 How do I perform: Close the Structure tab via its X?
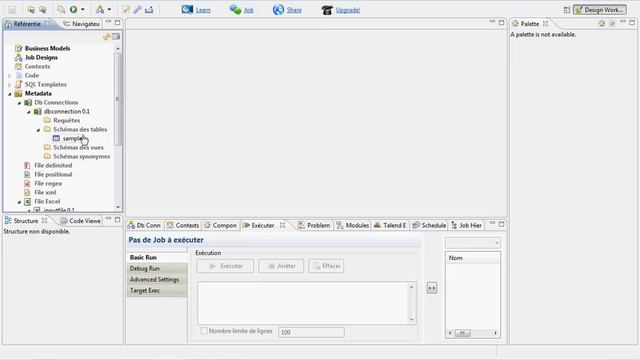(x=44, y=220)
